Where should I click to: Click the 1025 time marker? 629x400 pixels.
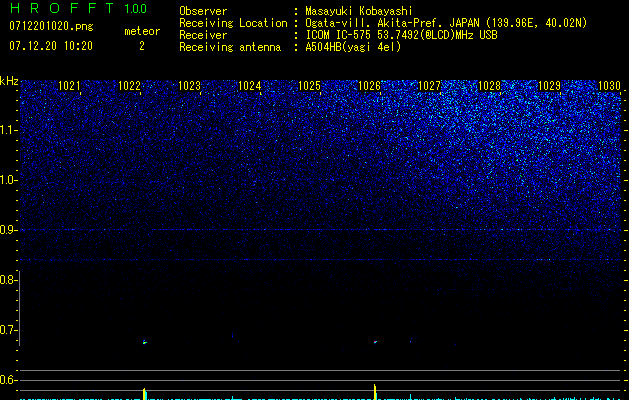309,86
